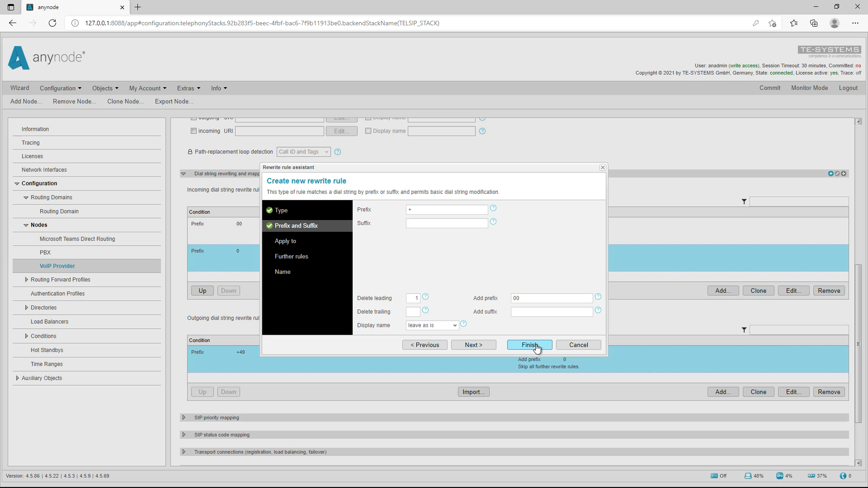This screenshot has height=488, width=868.
Task: Toggle Display name checkbox for incoming URI
Action: point(368,131)
